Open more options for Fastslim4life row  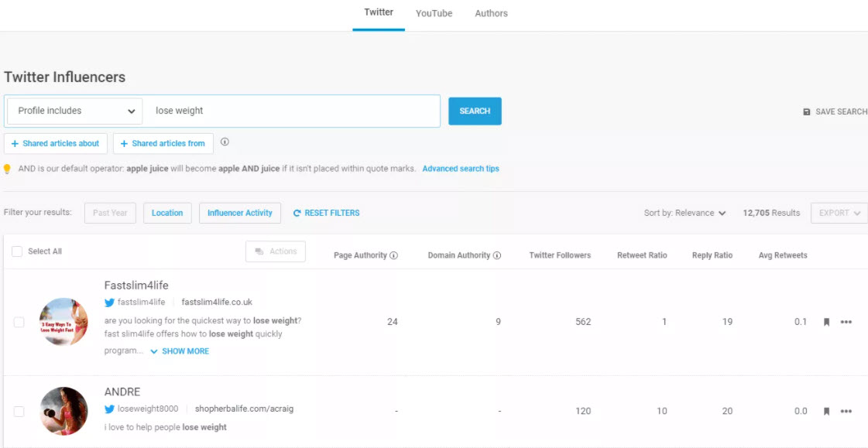pos(846,323)
